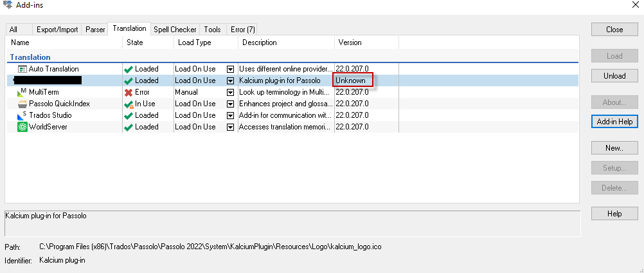Click the WorldServer description 'Accesses translation memori...'
The width and height of the screenshot is (644, 273).
tap(284, 127)
